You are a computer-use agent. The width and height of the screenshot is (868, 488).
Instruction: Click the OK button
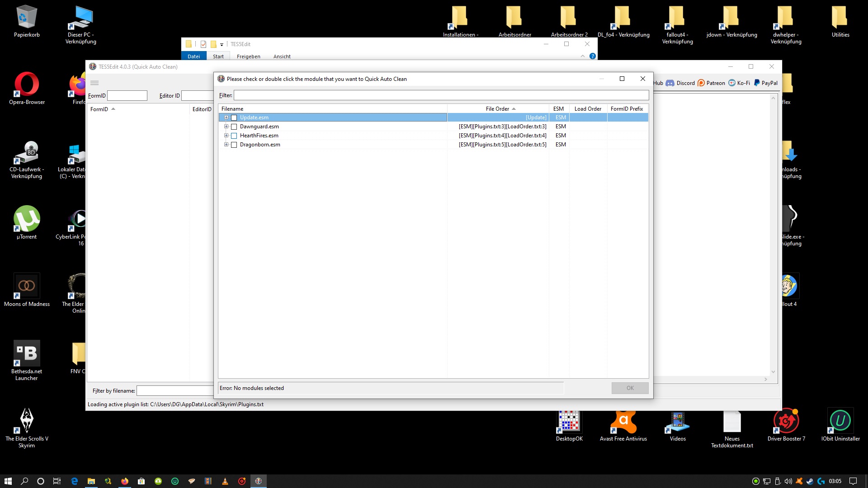coord(630,388)
